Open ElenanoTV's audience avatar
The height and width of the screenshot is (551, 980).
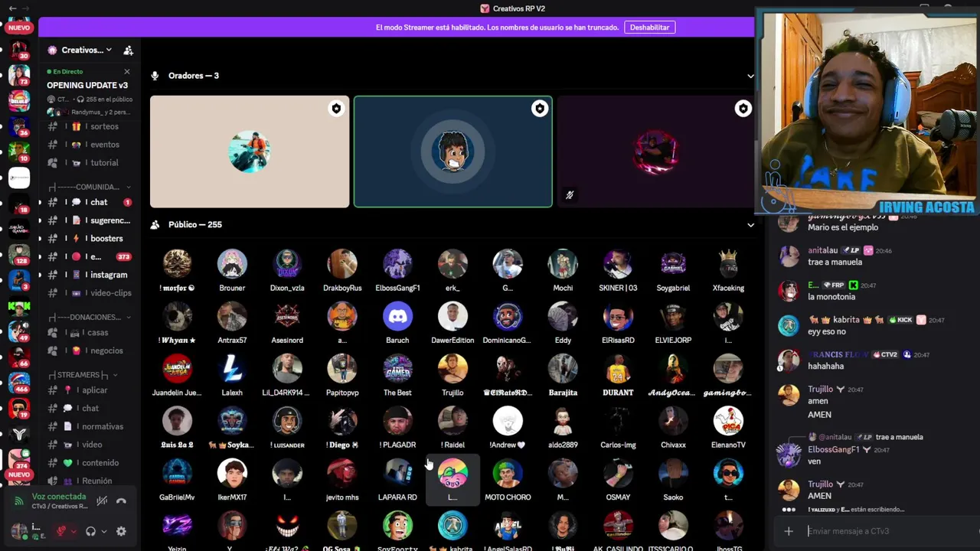(x=728, y=420)
